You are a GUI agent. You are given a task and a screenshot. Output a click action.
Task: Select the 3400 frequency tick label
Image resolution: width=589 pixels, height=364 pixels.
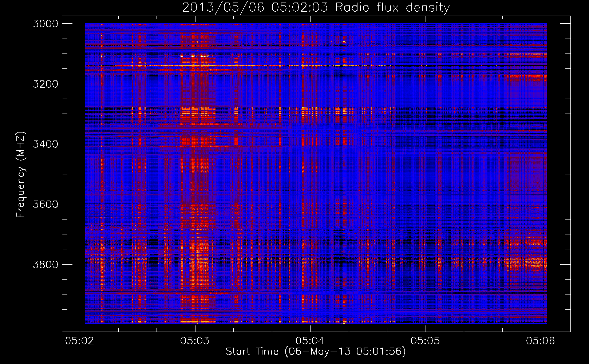(x=46, y=144)
